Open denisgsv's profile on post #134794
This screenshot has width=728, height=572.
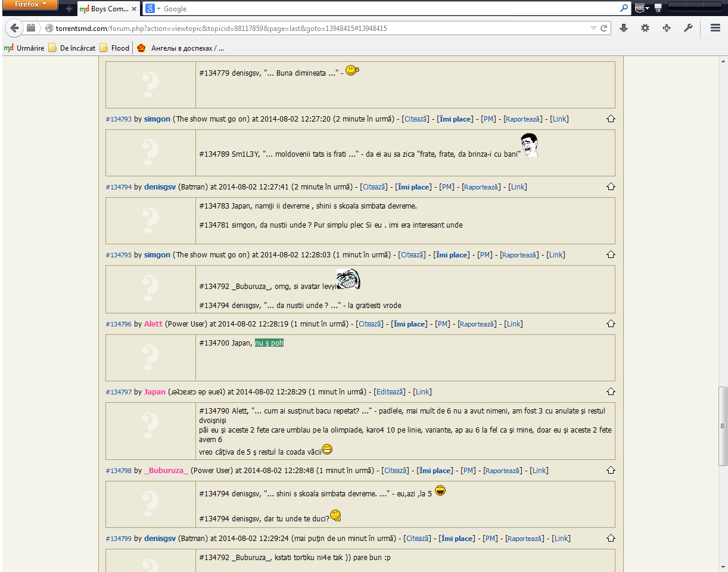160,187
